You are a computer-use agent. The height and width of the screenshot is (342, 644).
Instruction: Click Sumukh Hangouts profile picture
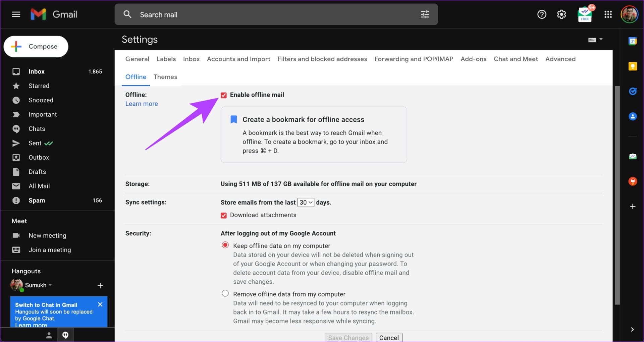pyautogui.click(x=16, y=285)
